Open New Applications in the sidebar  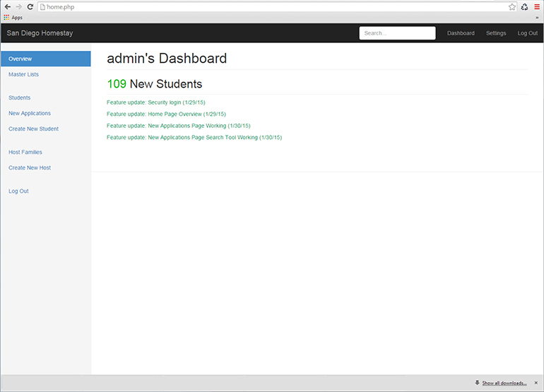click(30, 113)
